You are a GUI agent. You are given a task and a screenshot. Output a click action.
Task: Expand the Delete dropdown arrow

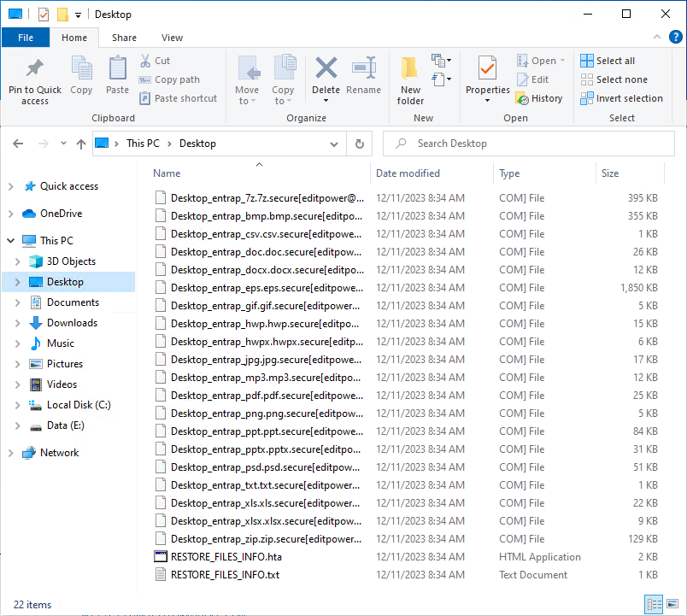click(x=326, y=101)
